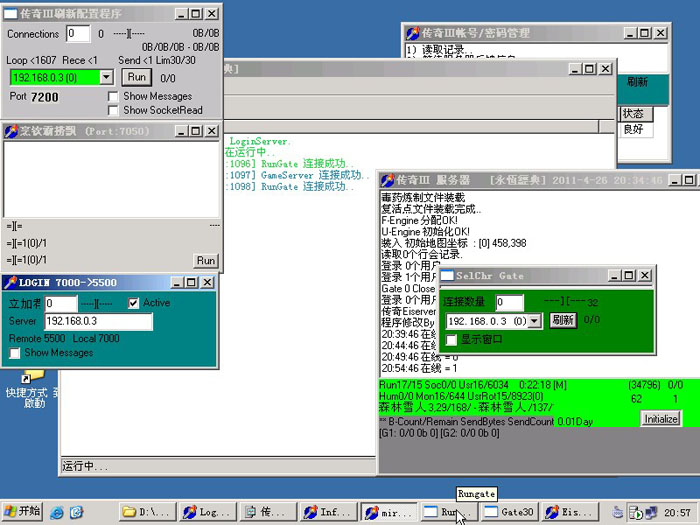The height and width of the screenshot is (525, 700).
Task: Tick the 显示窗口 checkbox
Action: (x=451, y=339)
